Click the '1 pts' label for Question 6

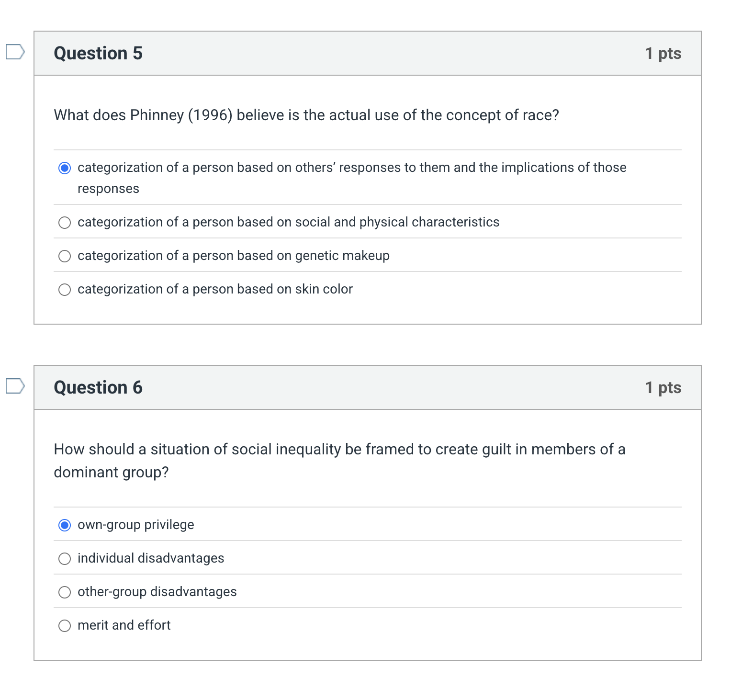[x=663, y=387]
